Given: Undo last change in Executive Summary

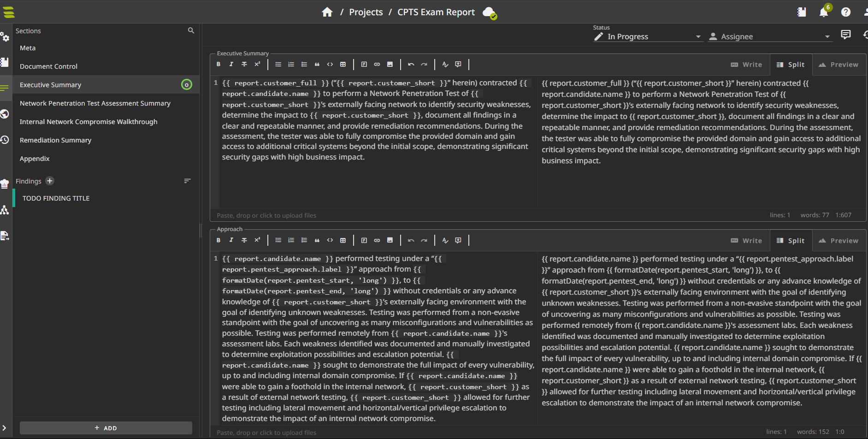Looking at the screenshot, I should tap(411, 65).
